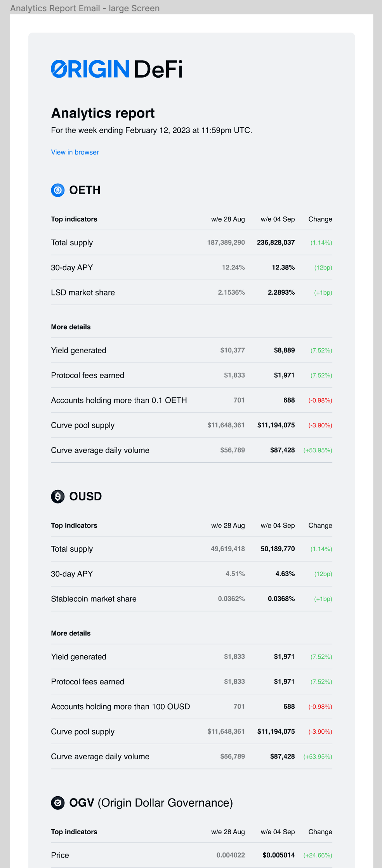Viewport: 382px width, 868px height.
Task: Click the black circle icon beside OGV heading
Action: (x=57, y=803)
